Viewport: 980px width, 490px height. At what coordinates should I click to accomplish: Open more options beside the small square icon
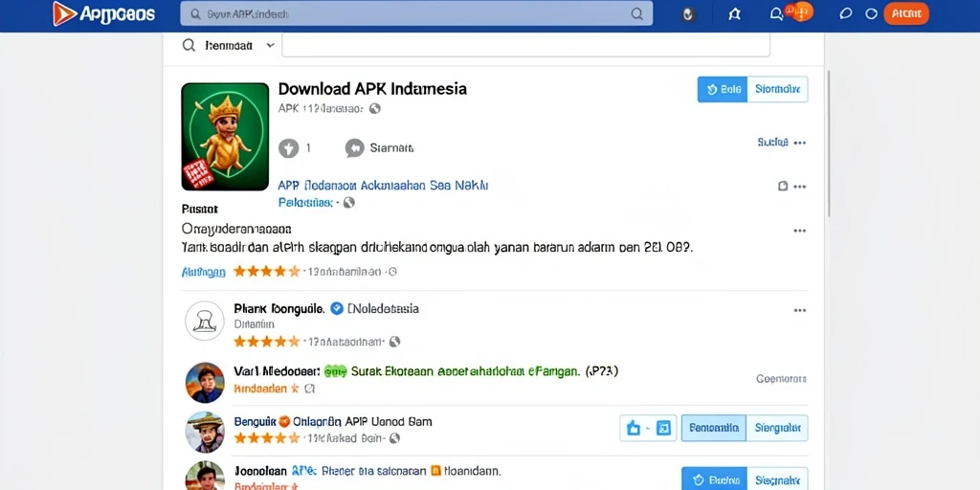(799, 187)
